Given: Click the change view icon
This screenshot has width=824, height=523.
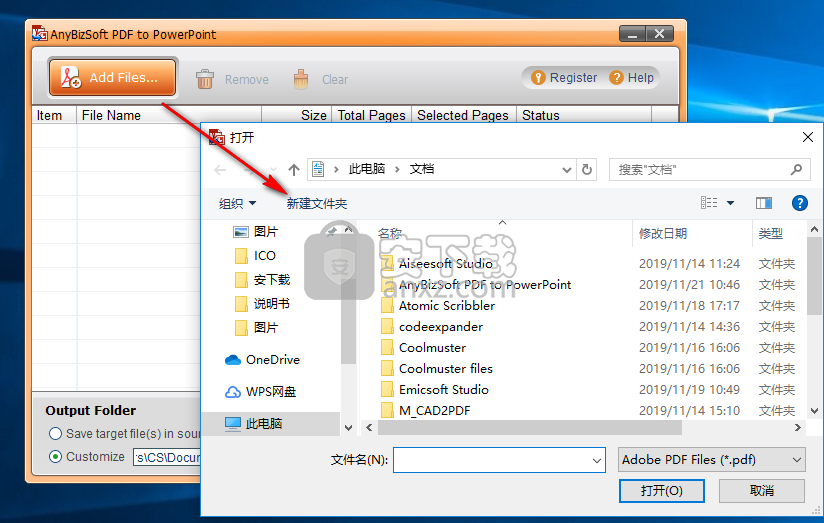Looking at the screenshot, I should (x=709, y=203).
